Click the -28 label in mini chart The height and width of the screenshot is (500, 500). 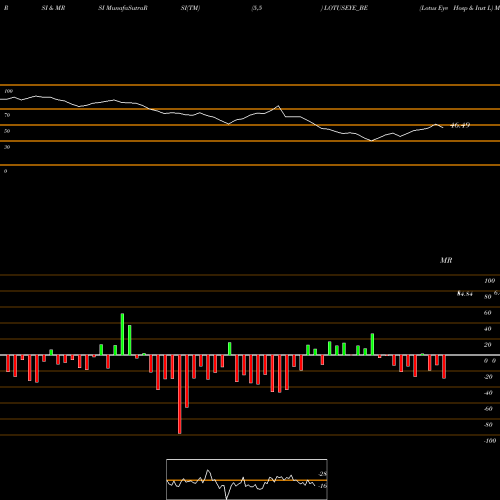click(x=323, y=474)
